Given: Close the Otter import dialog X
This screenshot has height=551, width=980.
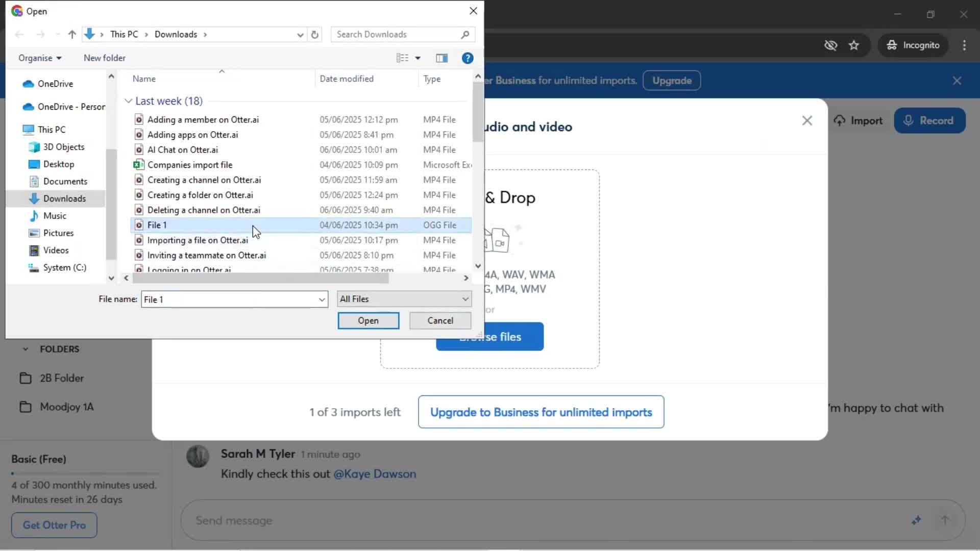Looking at the screenshot, I should pos(806,121).
